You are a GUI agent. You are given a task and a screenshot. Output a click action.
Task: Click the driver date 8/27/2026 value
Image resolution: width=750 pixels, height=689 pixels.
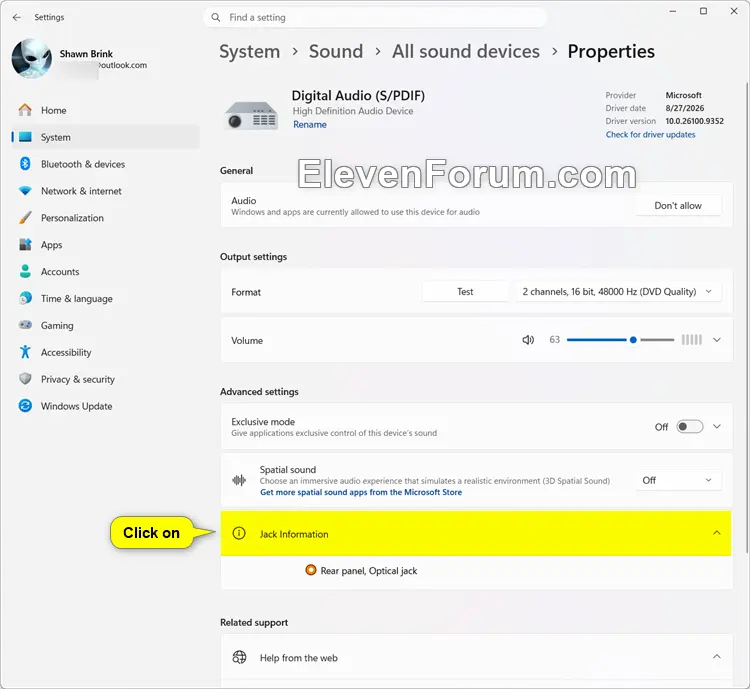(684, 108)
